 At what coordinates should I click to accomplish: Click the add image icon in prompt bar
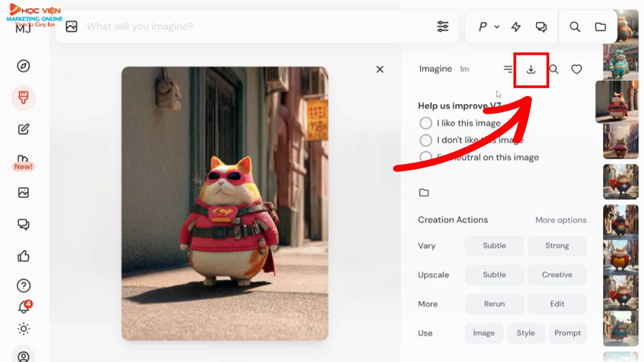coord(71,26)
